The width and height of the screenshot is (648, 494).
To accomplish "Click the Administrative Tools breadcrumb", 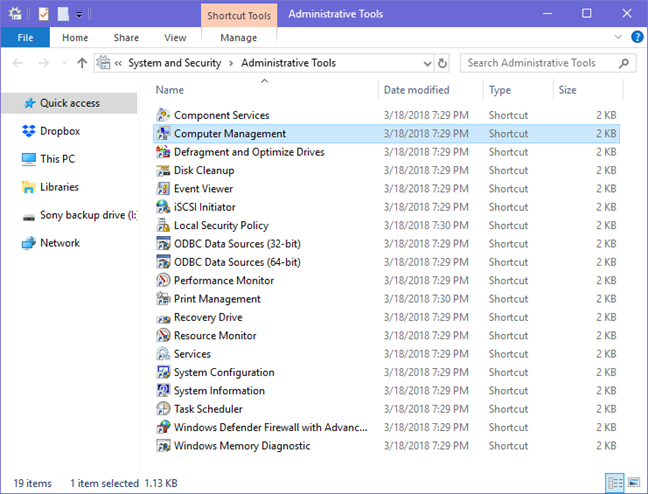I will coord(288,63).
